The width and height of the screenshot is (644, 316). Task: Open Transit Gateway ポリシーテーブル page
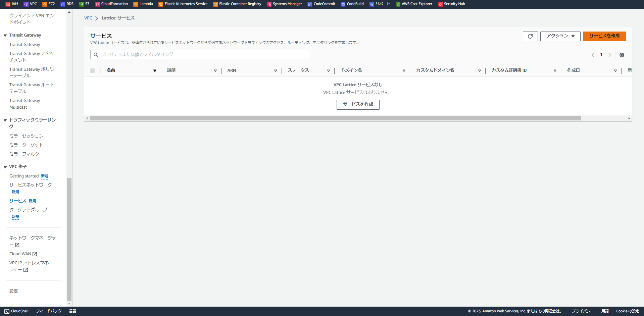[x=32, y=72]
